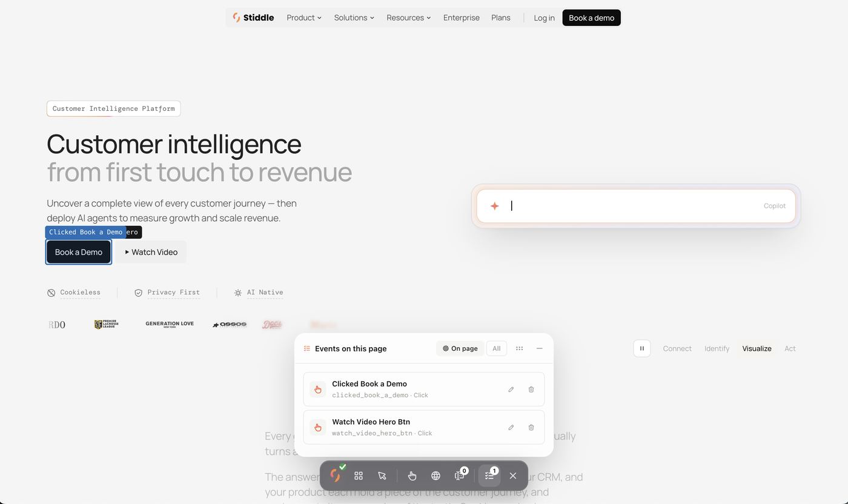The width and height of the screenshot is (848, 504).
Task: Expand the Resources menu
Action: pyautogui.click(x=409, y=18)
